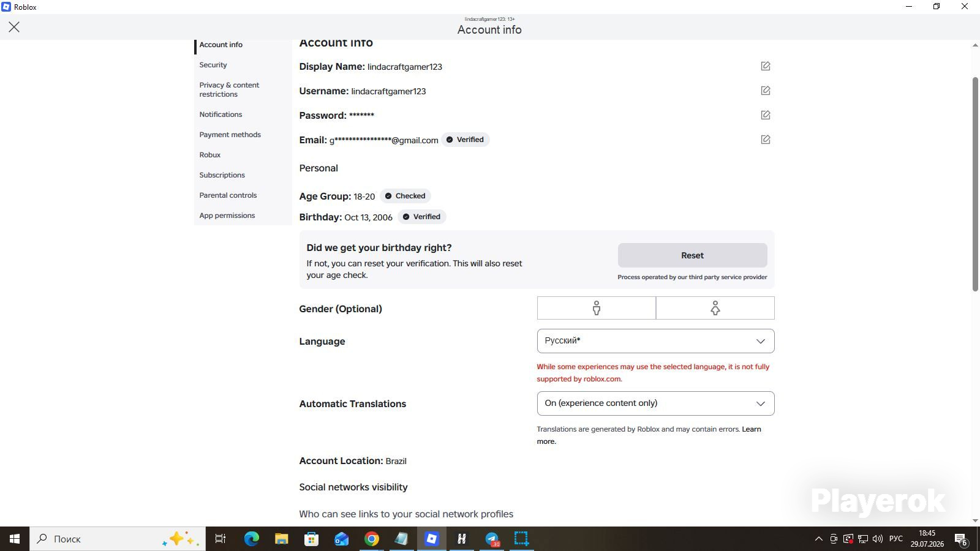Select the Robux section

[x=210, y=155]
